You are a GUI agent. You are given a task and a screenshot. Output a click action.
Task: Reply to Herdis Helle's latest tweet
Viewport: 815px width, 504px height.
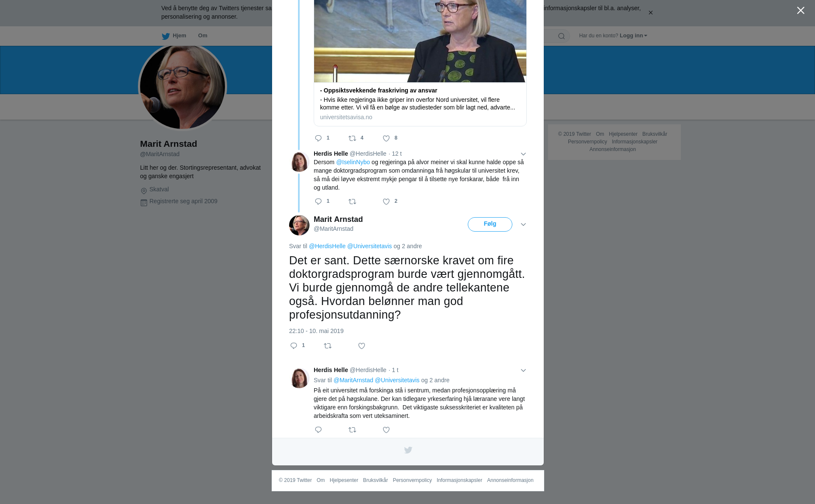[x=318, y=430]
